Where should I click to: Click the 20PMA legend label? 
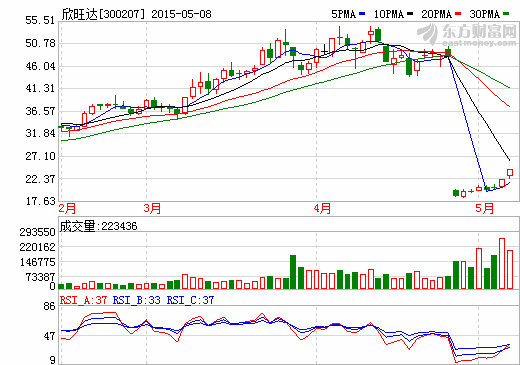pos(436,14)
